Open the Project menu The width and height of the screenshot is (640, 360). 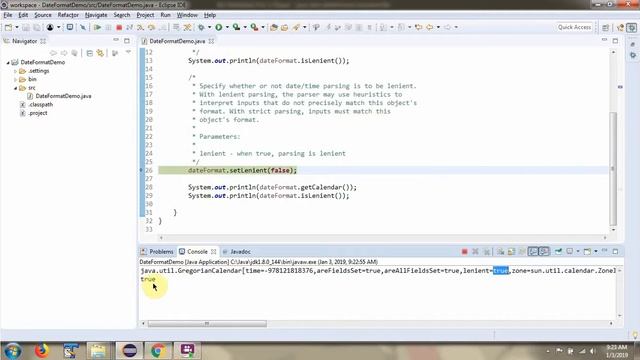[145, 15]
